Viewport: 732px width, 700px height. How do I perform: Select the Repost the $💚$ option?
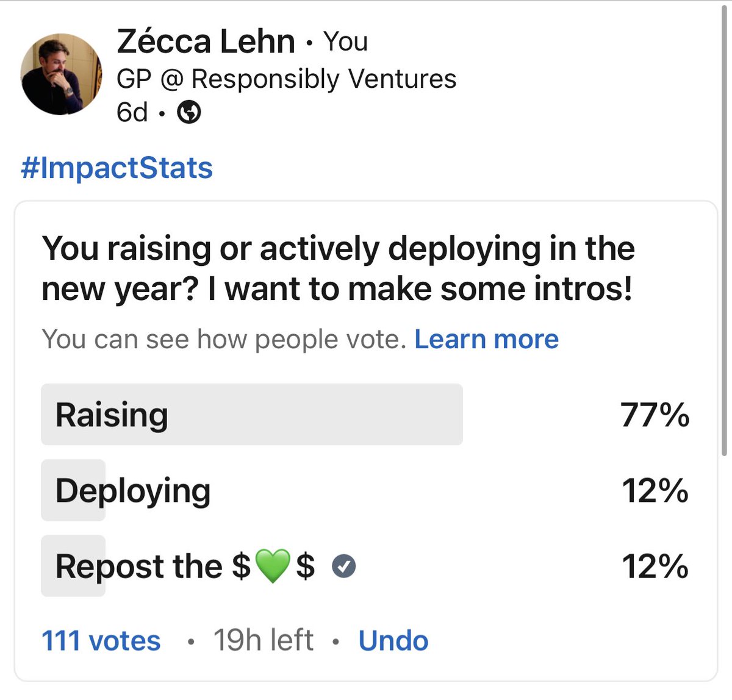coord(366,566)
